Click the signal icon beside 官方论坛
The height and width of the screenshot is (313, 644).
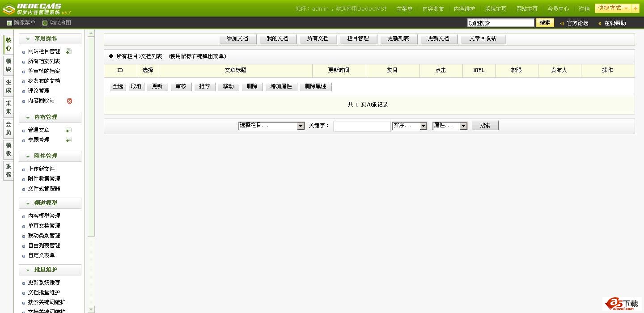(562, 23)
